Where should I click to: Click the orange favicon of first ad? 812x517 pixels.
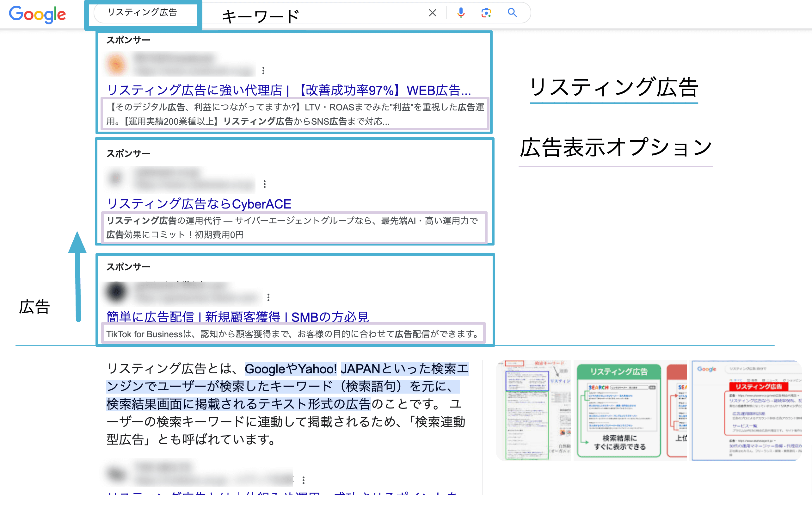[116, 64]
